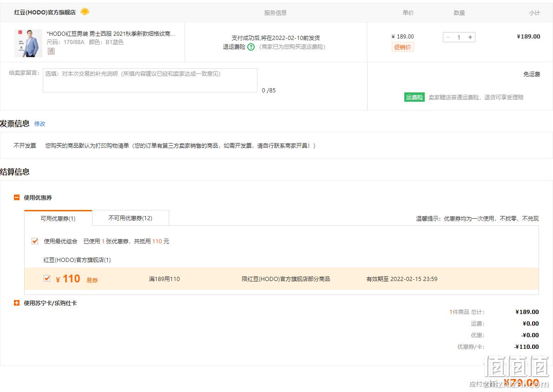Click the 退运费险 help question mark icon
Image resolution: width=553 pixels, height=392 pixels.
(251, 47)
